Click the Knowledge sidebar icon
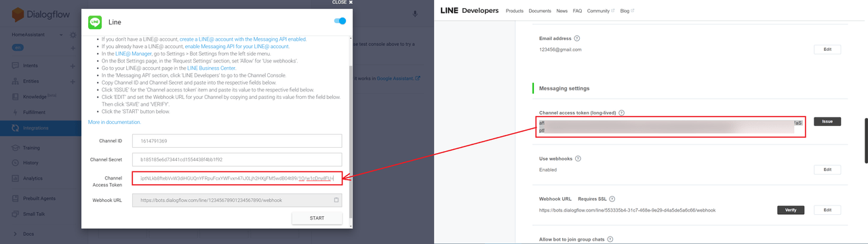 pos(16,97)
